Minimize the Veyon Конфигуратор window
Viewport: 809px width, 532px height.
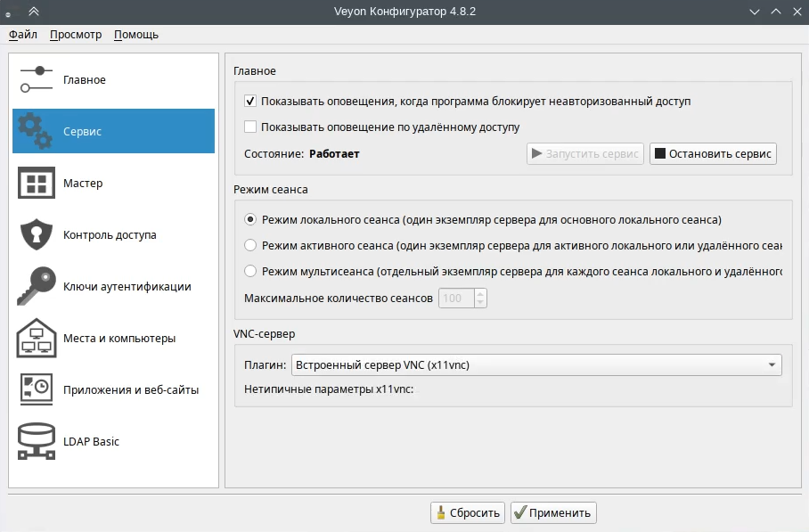(755, 12)
